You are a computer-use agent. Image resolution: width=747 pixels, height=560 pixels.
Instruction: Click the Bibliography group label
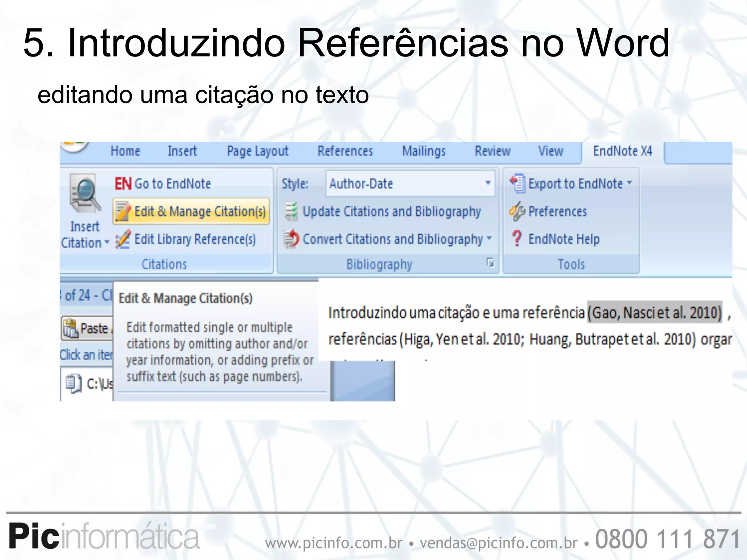click(x=379, y=265)
